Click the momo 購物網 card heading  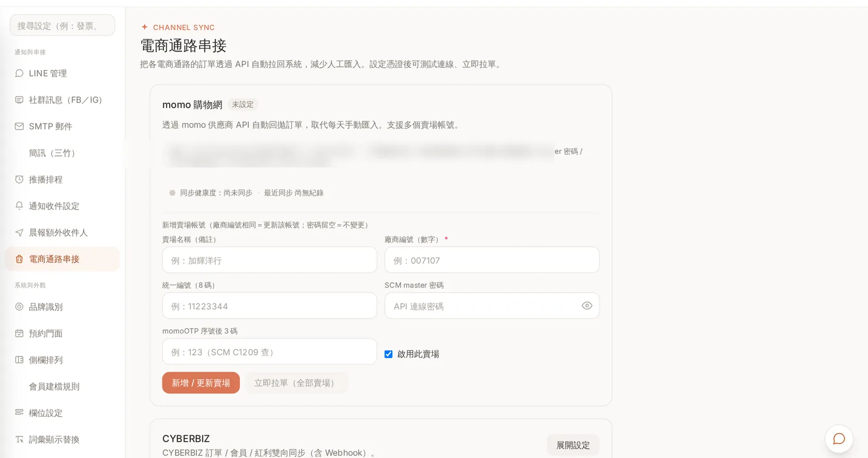coord(193,105)
